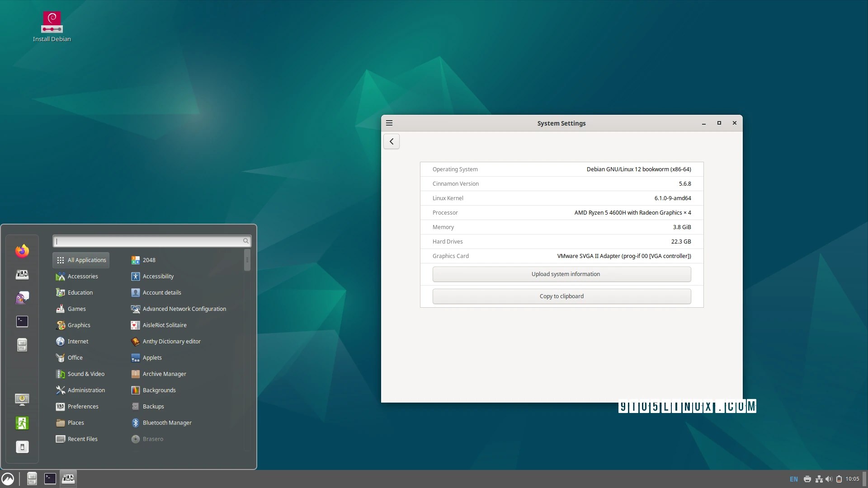Click the Lock Screen icon in menu sidebar
Image resolution: width=868 pixels, height=488 pixels.
coord(22,399)
